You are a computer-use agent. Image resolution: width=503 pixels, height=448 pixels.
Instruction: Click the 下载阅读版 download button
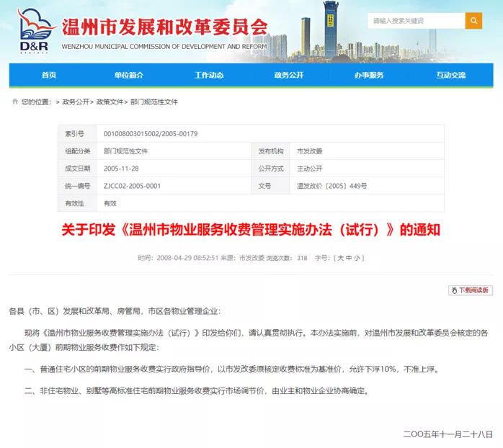471,290
